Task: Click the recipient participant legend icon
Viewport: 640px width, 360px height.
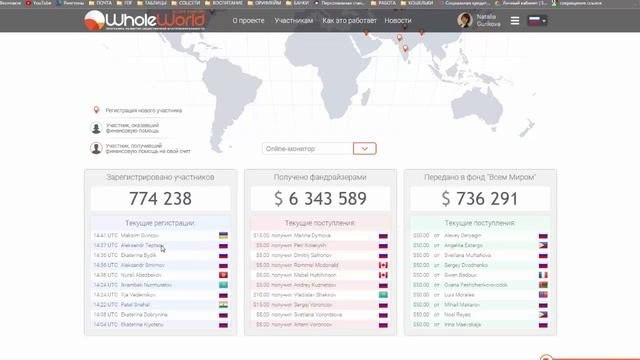Action: tap(96, 148)
